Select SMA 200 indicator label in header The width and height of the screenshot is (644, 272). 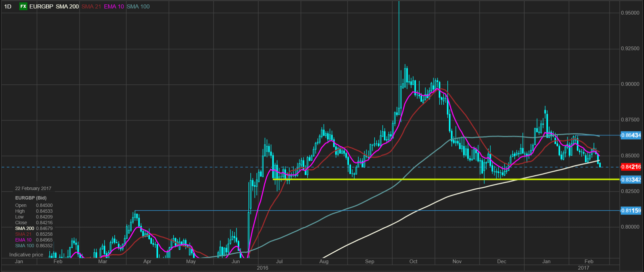pyautogui.click(x=67, y=6)
